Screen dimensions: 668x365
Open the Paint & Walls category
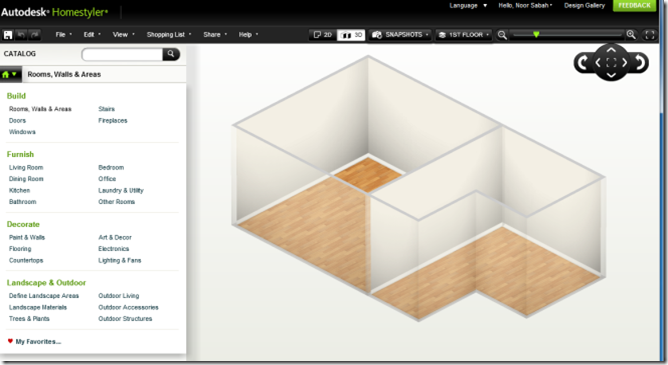tap(27, 237)
